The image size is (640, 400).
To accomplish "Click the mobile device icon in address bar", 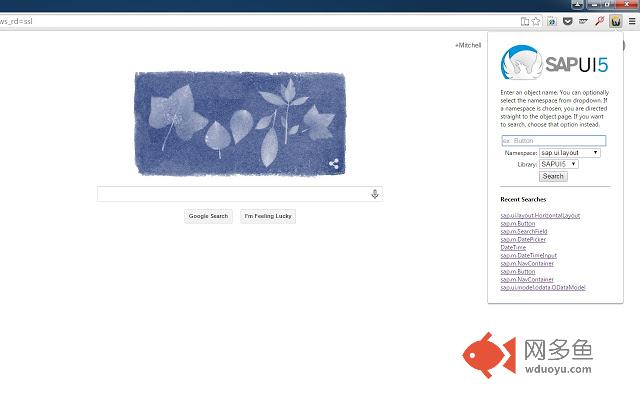I will pos(525,21).
